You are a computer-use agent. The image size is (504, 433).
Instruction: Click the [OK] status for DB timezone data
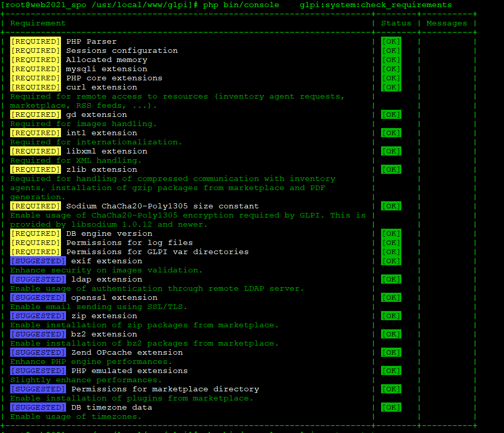391,407
